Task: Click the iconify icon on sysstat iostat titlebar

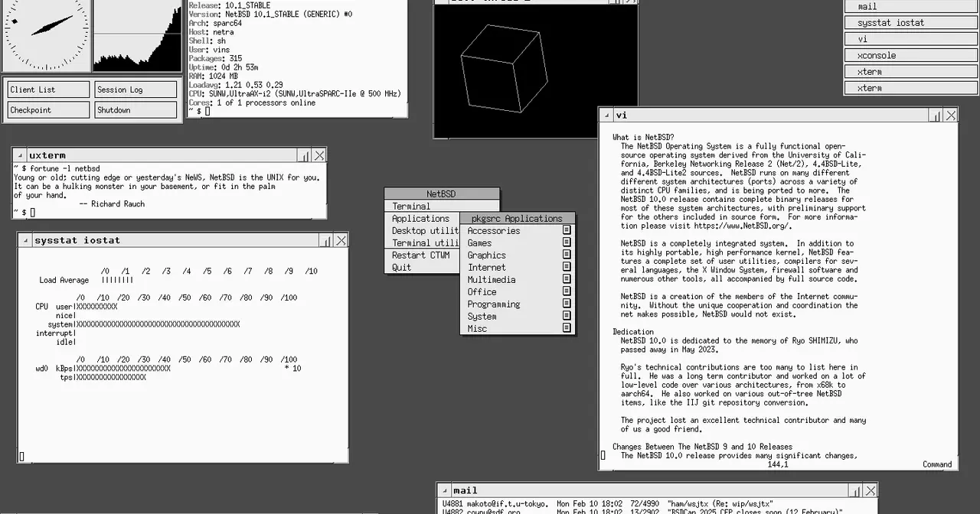Action: click(x=25, y=240)
